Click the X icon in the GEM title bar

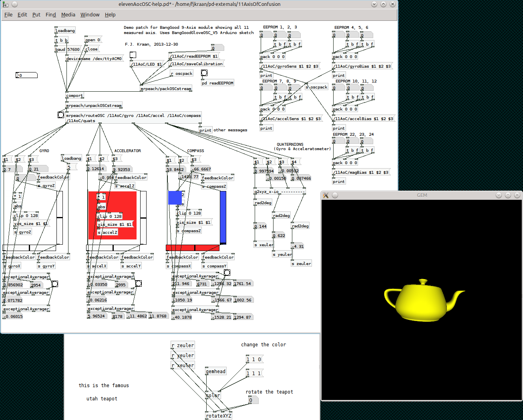(x=326, y=195)
